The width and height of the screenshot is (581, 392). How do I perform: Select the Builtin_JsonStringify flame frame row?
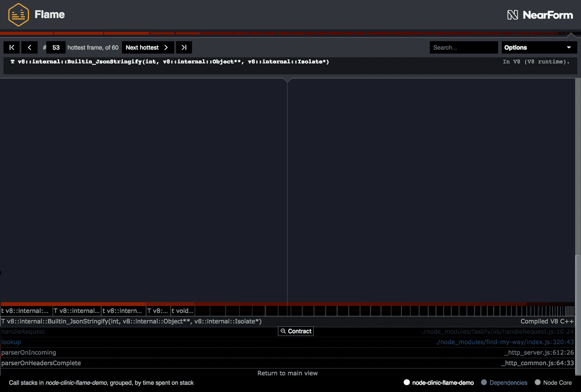(132, 321)
